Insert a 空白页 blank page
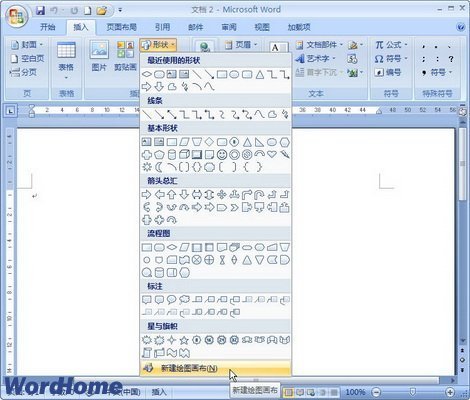This screenshot has height=400, width=470. pyautogui.click(x=27, y=59)
